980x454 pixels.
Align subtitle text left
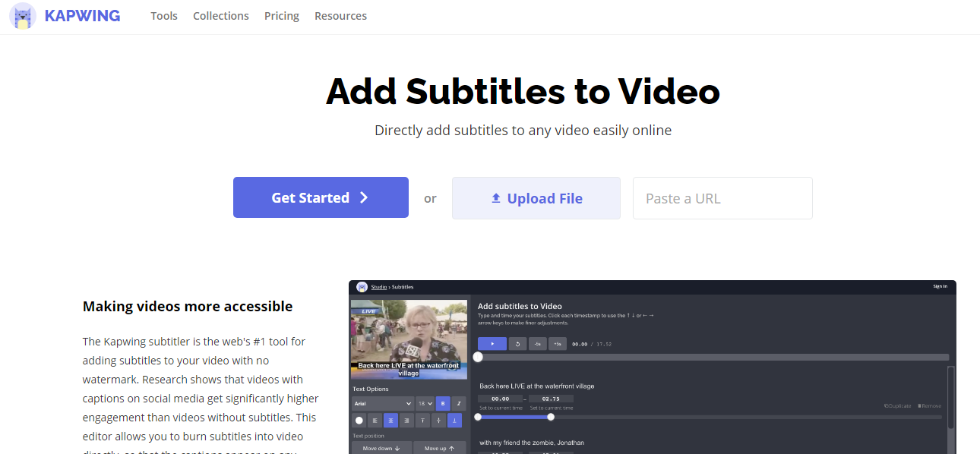375,420
